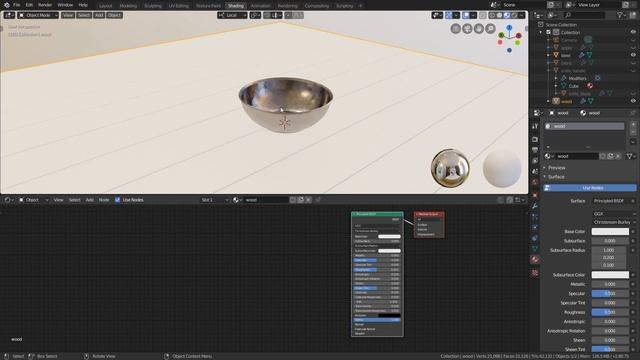Screen dimensions: 640x360
Task: Click the outliner search field
Action: coord(584,15)
